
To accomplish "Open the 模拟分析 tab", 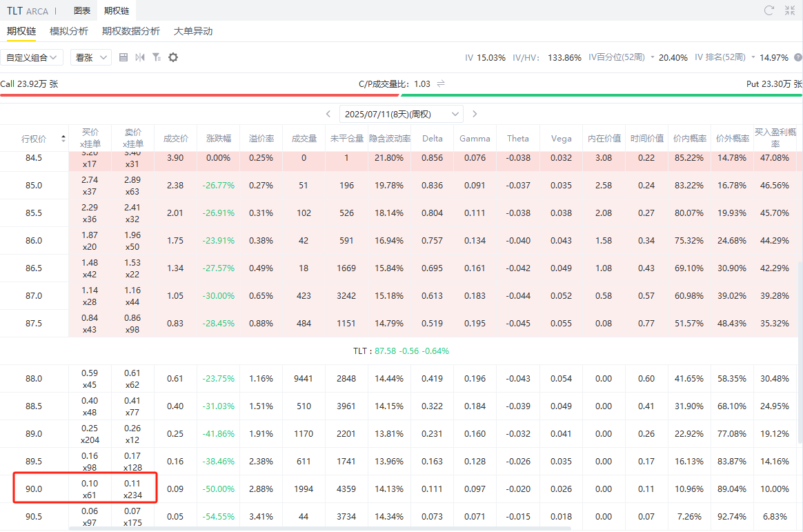I will click(x=68, y=31).
